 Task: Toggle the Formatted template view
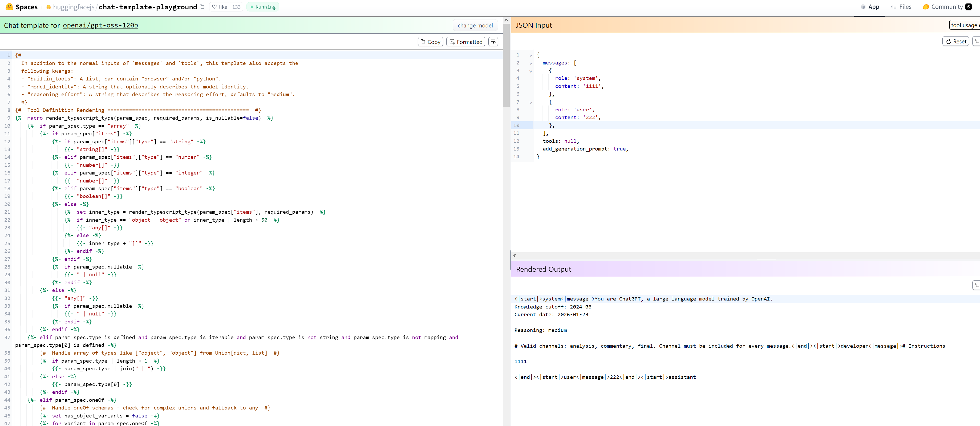pos(466,42)
